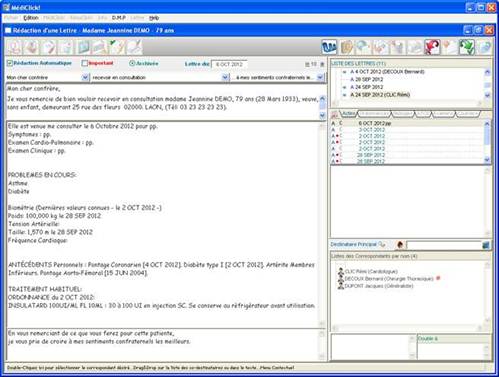Select the letter 'A 28 SEP 2012'
Image resolution: width=499 pixels, height=377 pixels.
(367, 79)
